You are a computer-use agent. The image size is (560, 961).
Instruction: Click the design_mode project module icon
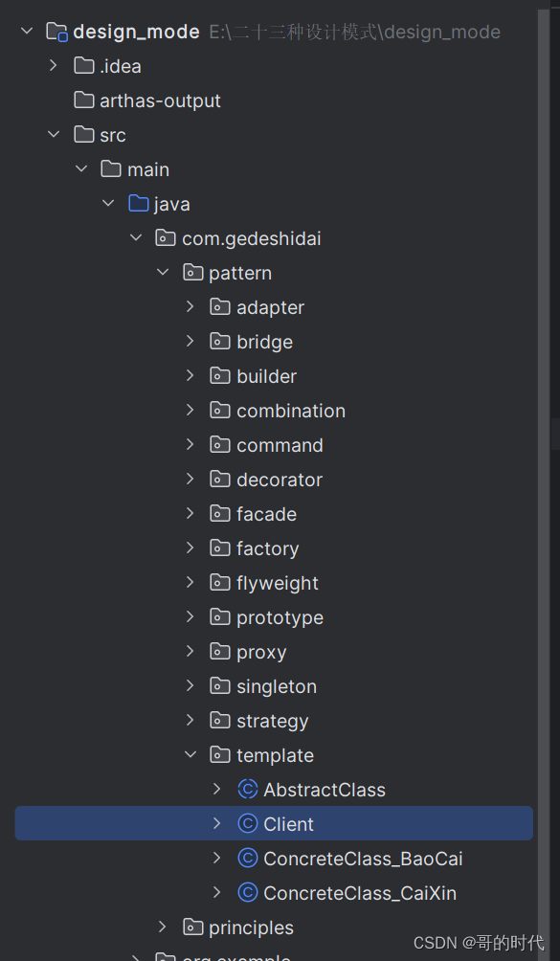(x=57, y=32)
